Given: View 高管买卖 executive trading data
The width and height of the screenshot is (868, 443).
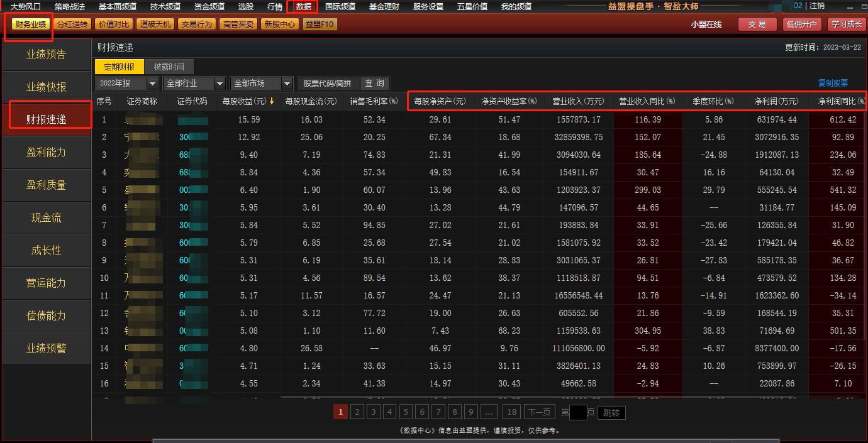Looking at the screenshot, I should (x=239, y=23).
